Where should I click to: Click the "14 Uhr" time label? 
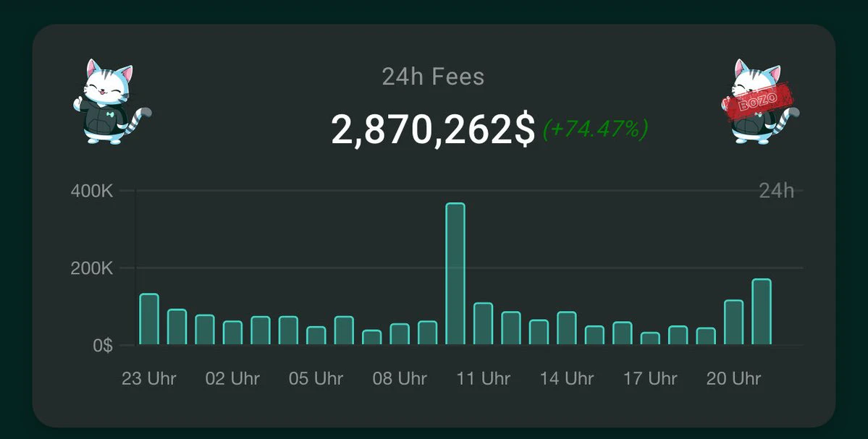tap(567, 379)
